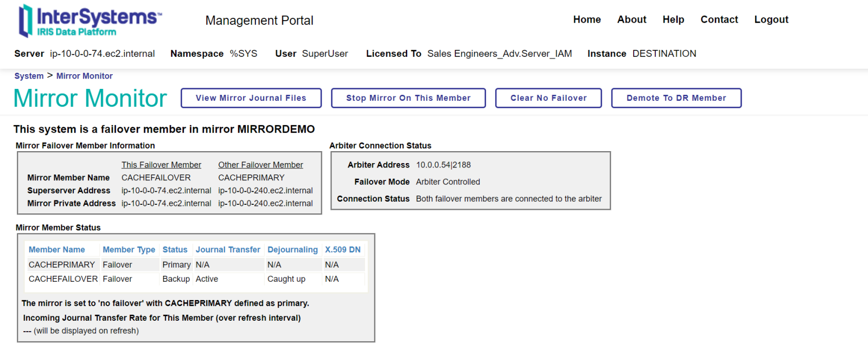
Task: Click the Clear No Failover button
Action: [548, 98]
